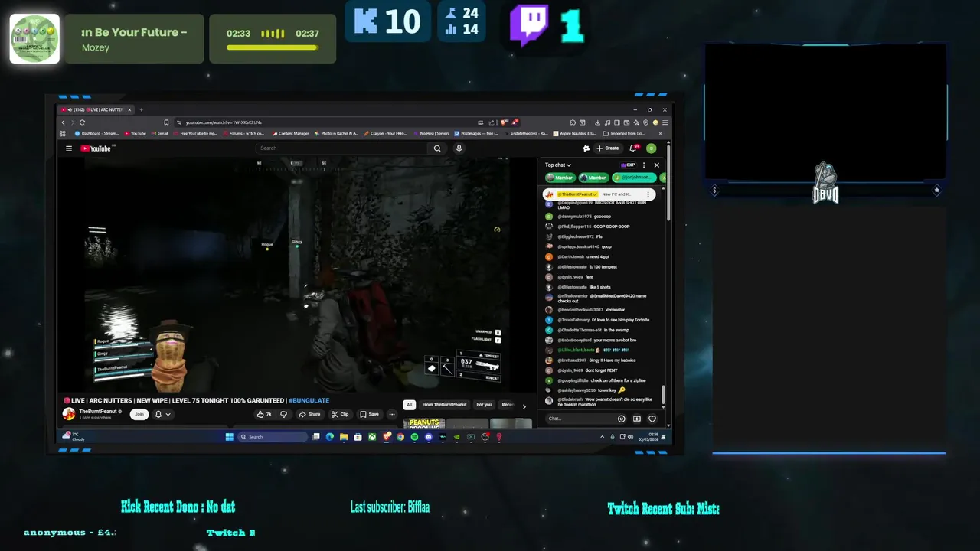Open the Gmail bookmark
This screenshot has height=551, width=980.
tap(160, 133)
